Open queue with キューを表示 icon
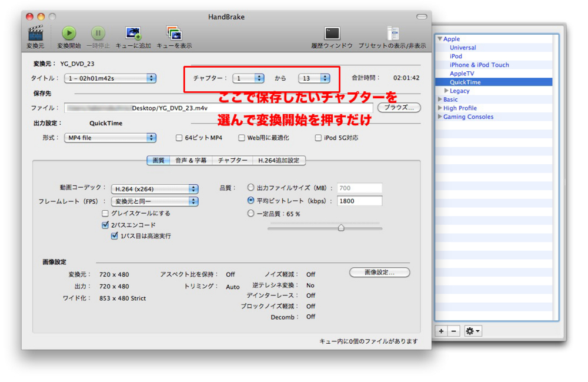 pos(174,33)
